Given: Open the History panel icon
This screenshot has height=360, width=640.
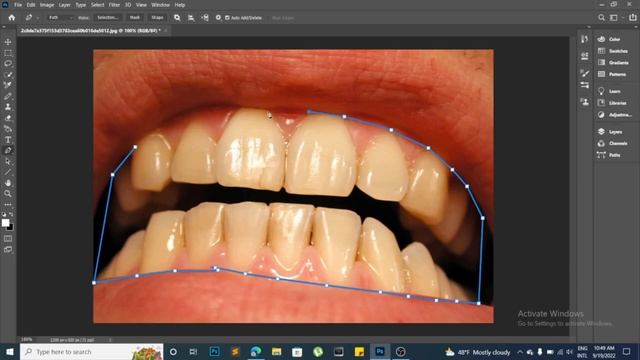Looking at the screenshot, I should [x=584, y=39].
